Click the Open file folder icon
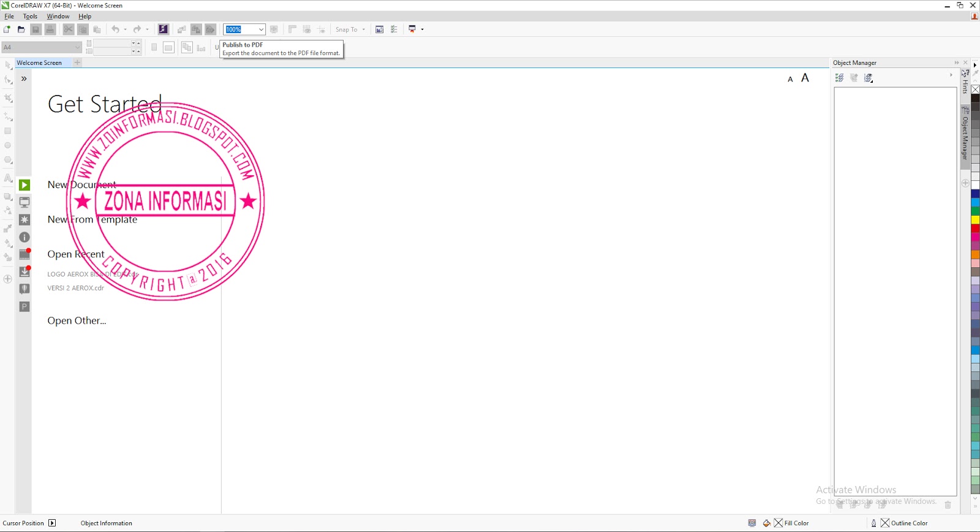This screenshot has width=980, height=532. click(21, 29)
